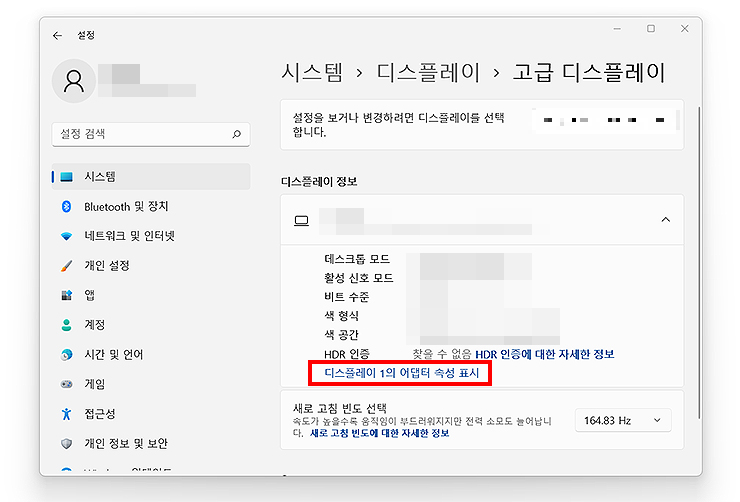Click the vertical scrollbar on the right

coord(699,262)
